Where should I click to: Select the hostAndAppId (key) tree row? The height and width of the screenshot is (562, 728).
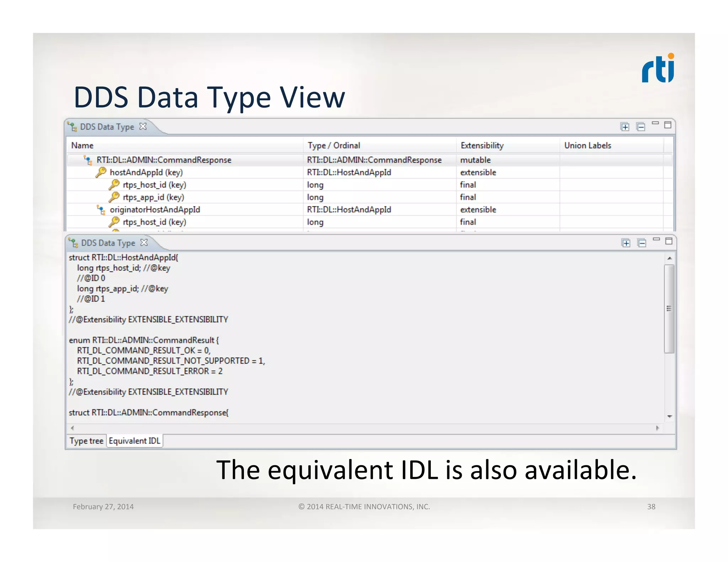pyautogui.click(x=370, y=172)
